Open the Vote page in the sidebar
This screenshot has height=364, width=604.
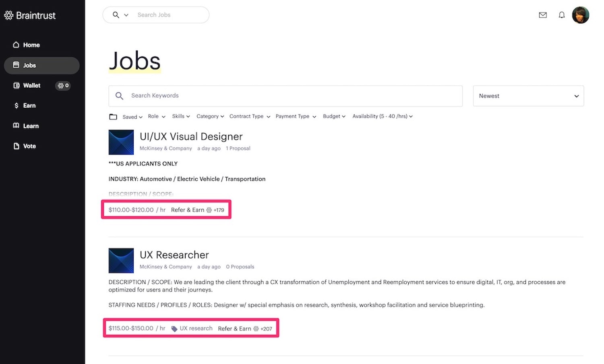pos(25,146)
